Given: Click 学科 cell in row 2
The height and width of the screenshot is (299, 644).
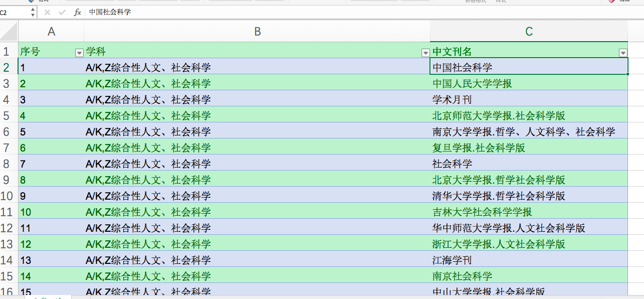Looking at the screenshot, I should [x=257, y=67].
